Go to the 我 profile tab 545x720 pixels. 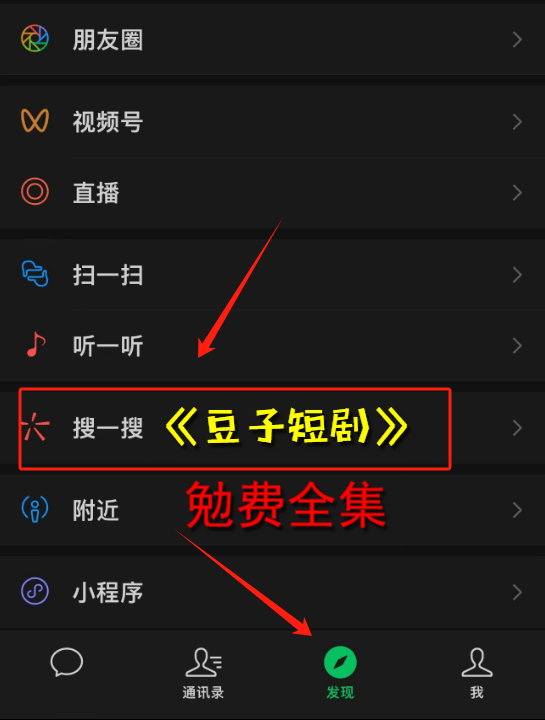coord(477,673)
